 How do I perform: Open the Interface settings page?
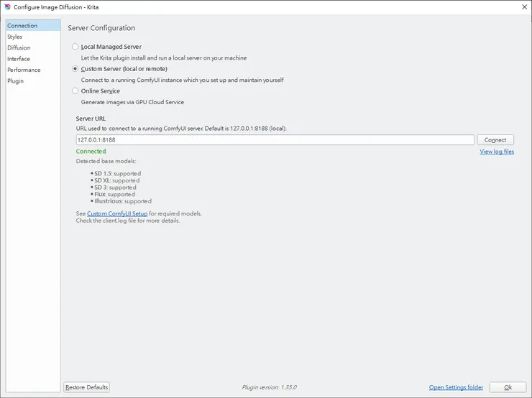(19, 59)
